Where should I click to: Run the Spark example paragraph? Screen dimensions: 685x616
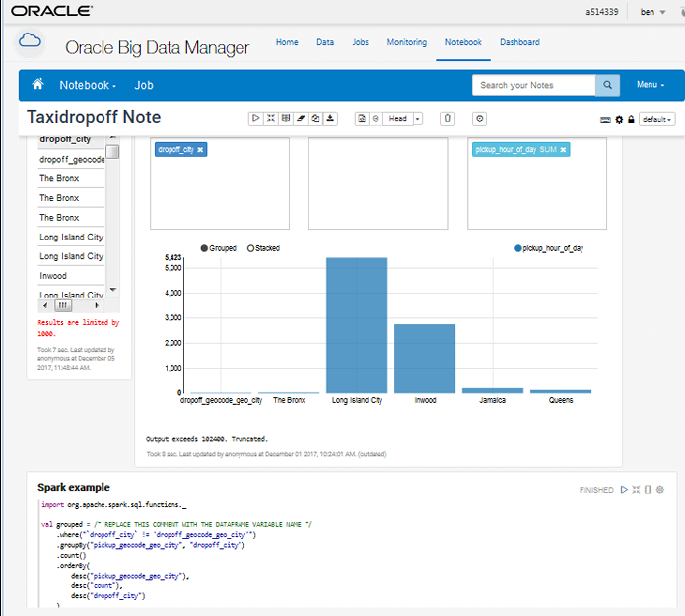pos(624,489)
